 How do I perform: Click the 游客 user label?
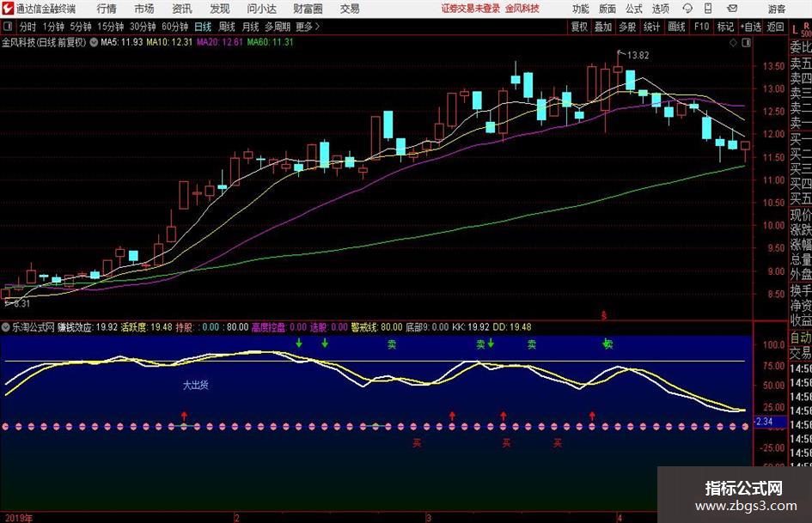[776, 9]
